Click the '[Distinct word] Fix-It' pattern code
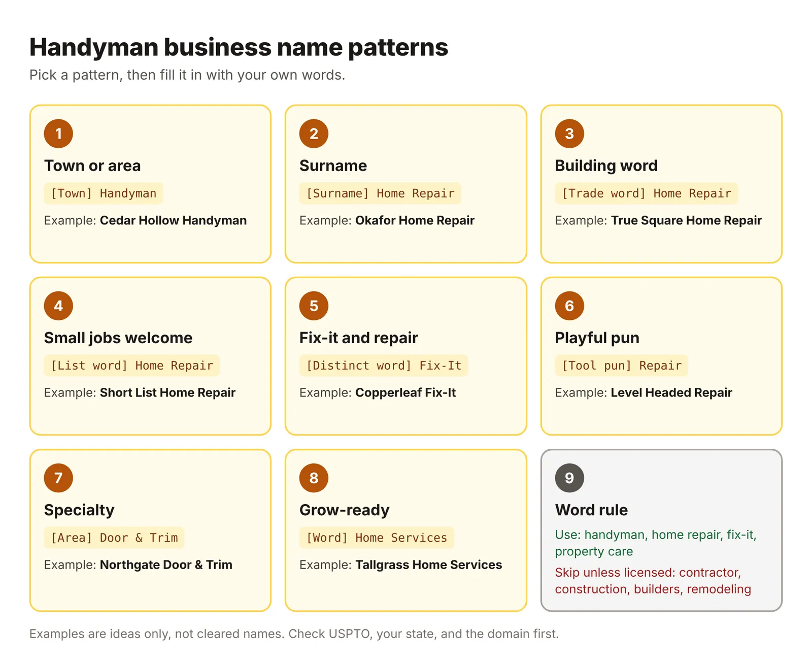The image size is (812, 666). [384, 365]
